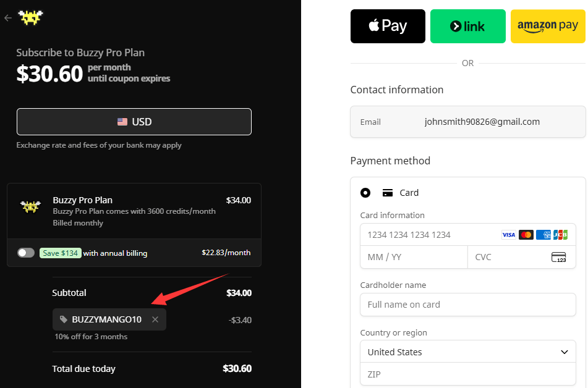Click the Full name on card field

click(x=467, y=305)
